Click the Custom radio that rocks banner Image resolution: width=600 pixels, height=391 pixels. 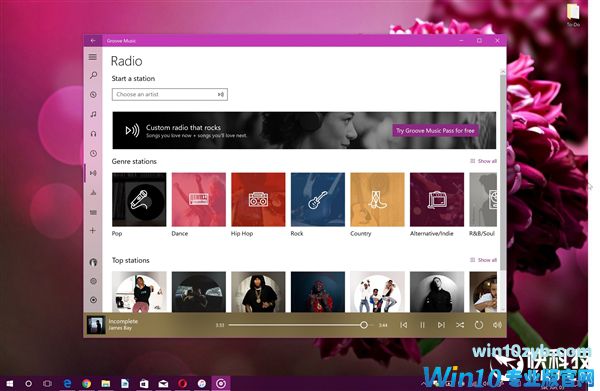[x=304, y=130]
